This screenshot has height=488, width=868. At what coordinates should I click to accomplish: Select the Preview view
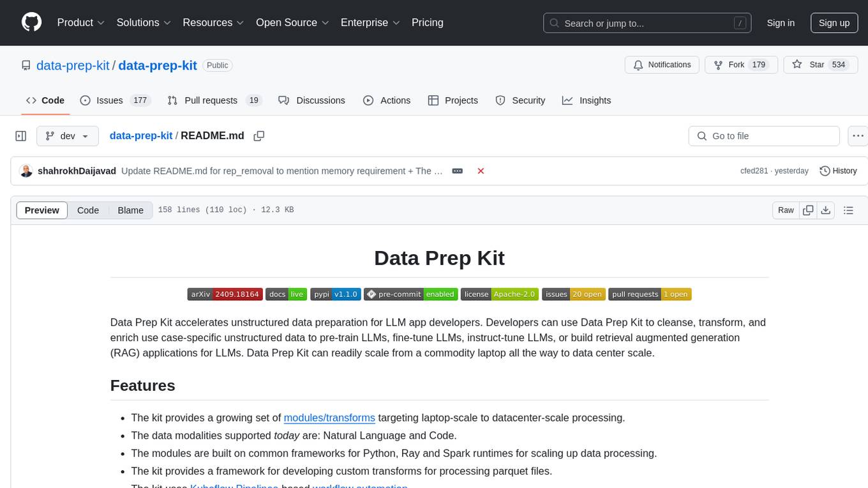[x=42, y=210]
